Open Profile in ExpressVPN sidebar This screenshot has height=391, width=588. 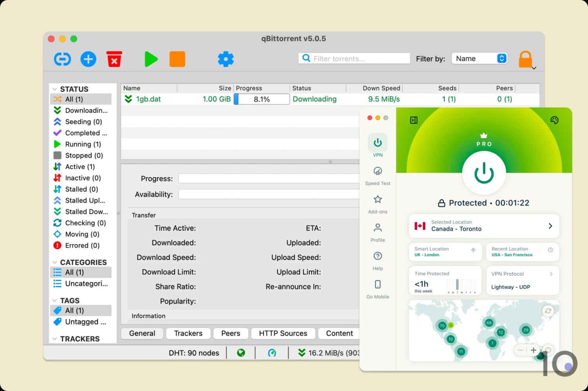coord(378,232)
